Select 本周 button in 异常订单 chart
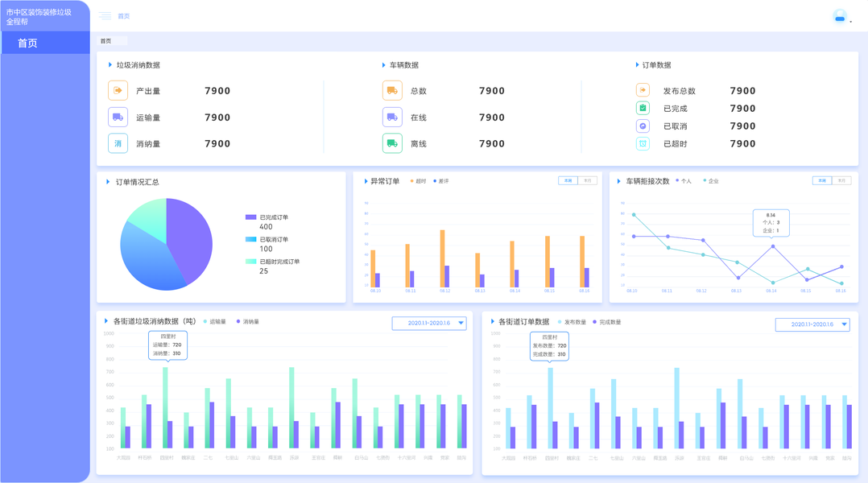This screenshot has height=483, width=868. tap(568, 180)
